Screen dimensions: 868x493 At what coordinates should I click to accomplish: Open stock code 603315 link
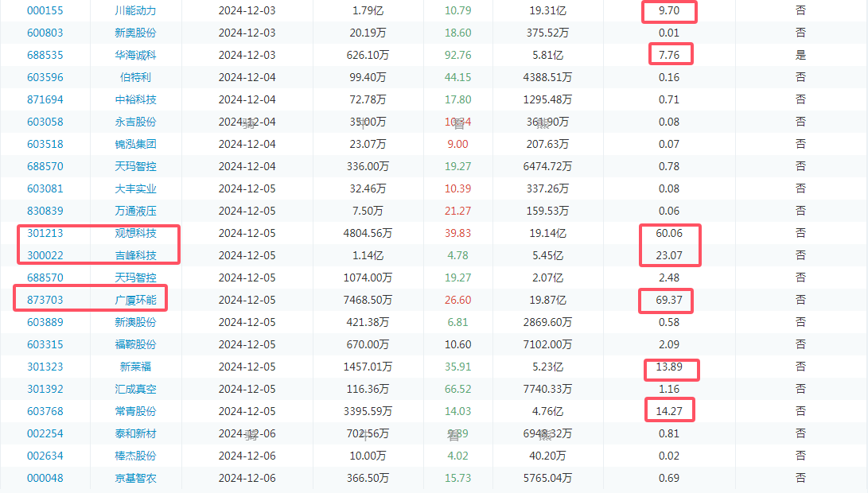pos(45,344)
